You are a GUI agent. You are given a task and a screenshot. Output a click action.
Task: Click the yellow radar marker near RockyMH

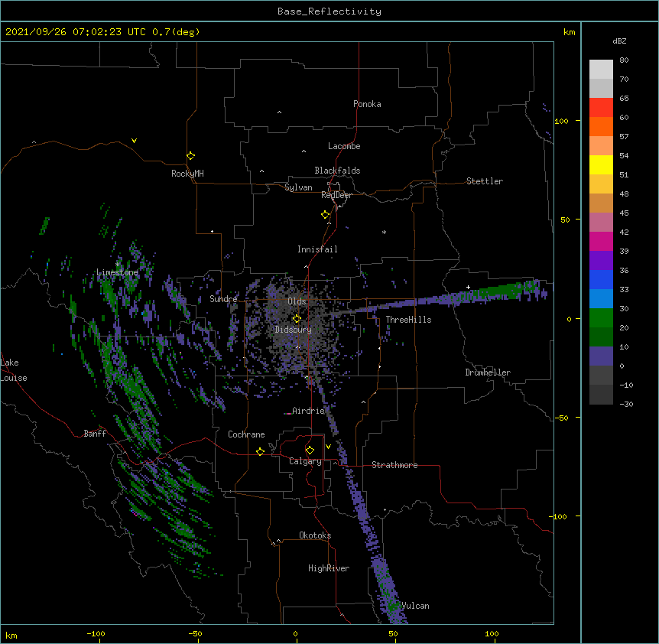click(190, 156)
